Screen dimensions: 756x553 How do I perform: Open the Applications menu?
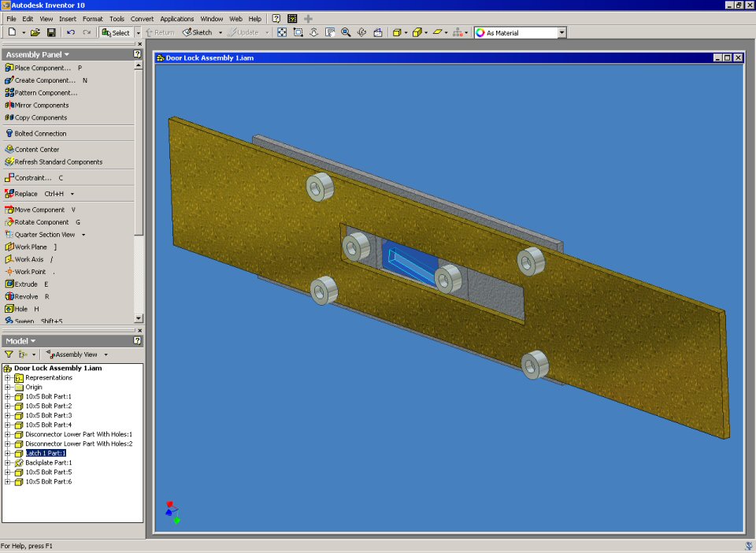coord(176,18)
